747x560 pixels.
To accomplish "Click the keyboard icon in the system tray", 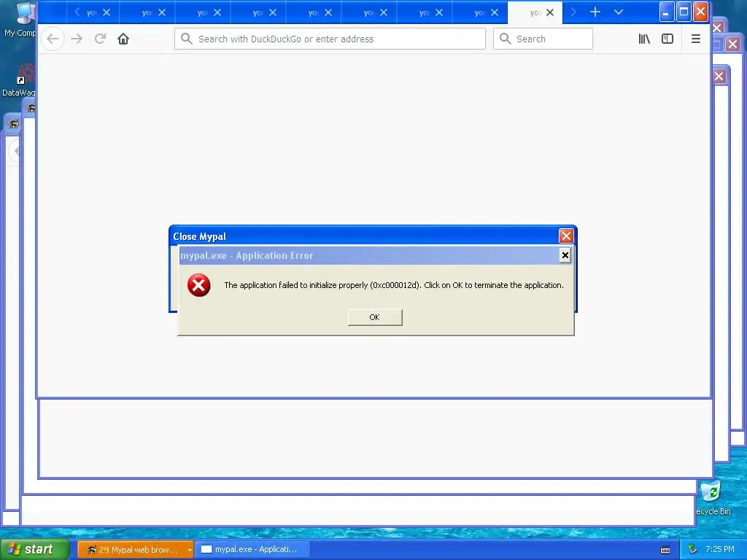I will (x=665, y=550).
